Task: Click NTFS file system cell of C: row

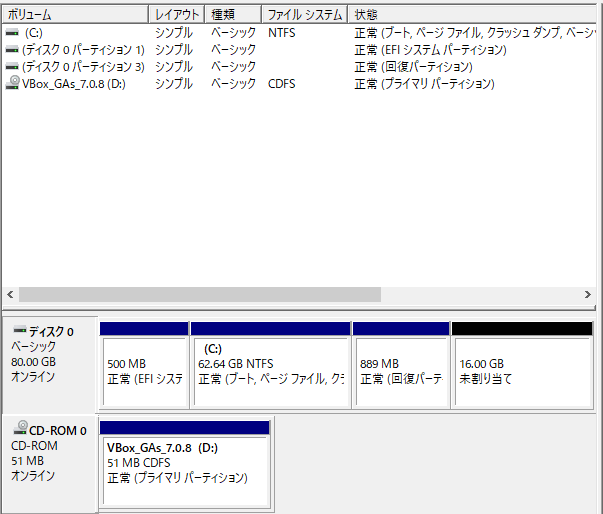Action: 282,33
